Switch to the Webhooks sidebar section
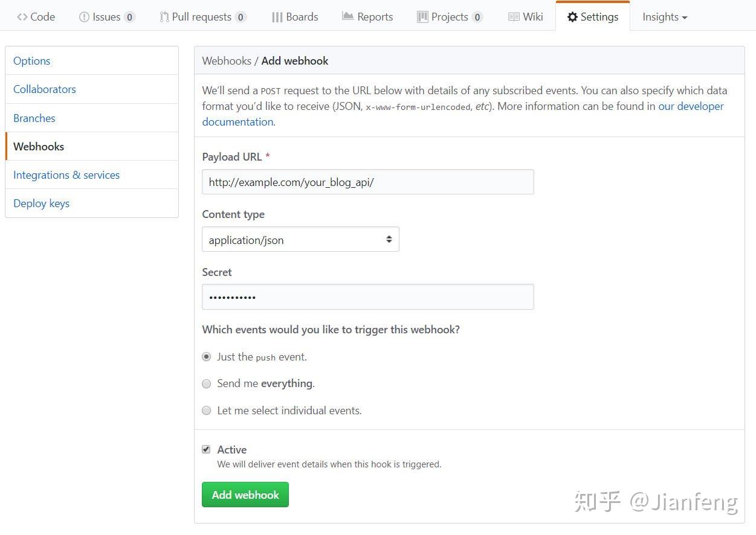756x535 pixels. pyautogui.click(x=38, y=146)
